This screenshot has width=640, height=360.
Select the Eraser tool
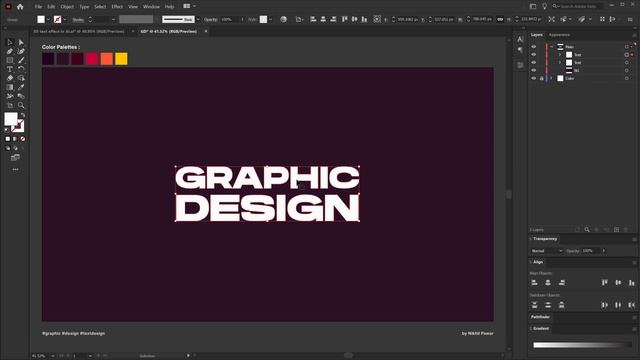[10, 78]
